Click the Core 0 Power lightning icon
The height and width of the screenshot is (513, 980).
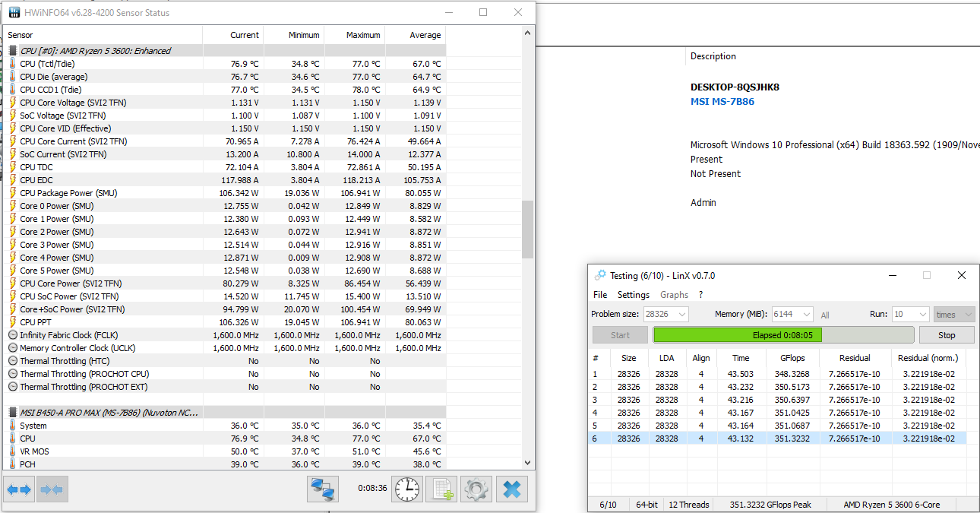tap(12, 206)
